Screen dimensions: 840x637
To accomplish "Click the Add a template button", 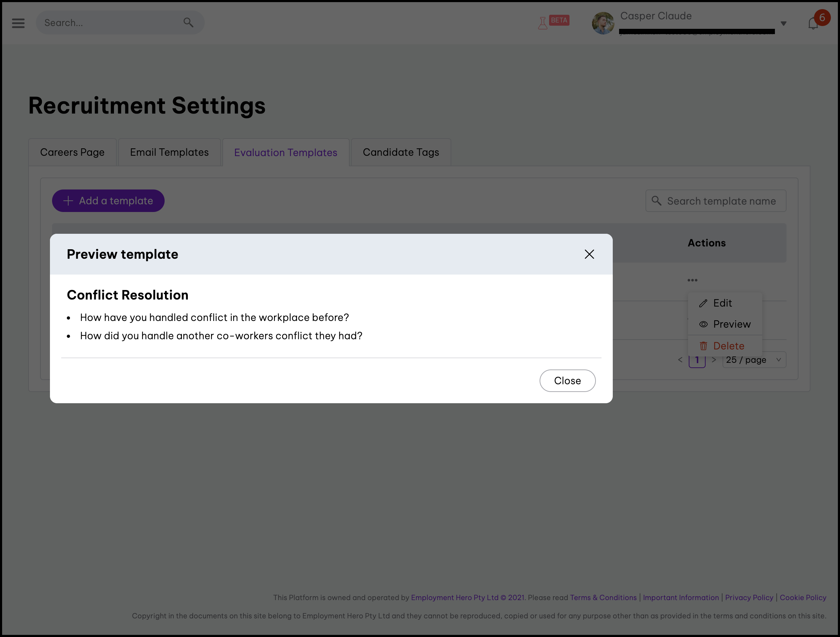I will pyautogui.click(x=108, y=201).
